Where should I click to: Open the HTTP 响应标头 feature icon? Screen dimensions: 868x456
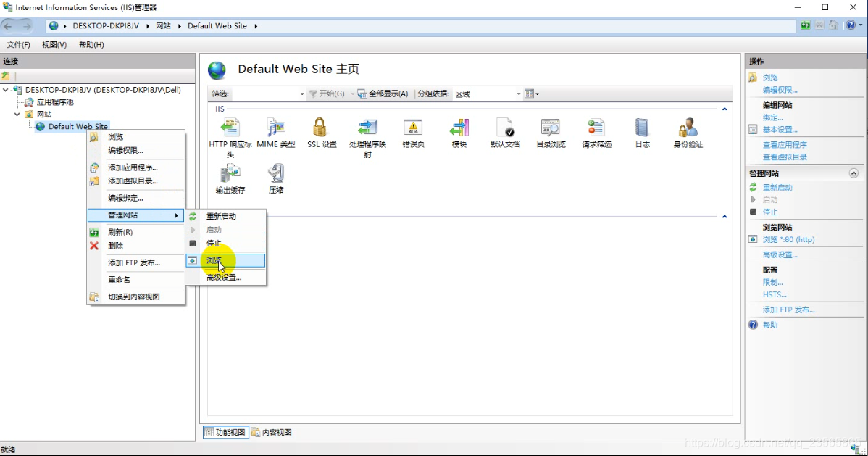[230, 128]
